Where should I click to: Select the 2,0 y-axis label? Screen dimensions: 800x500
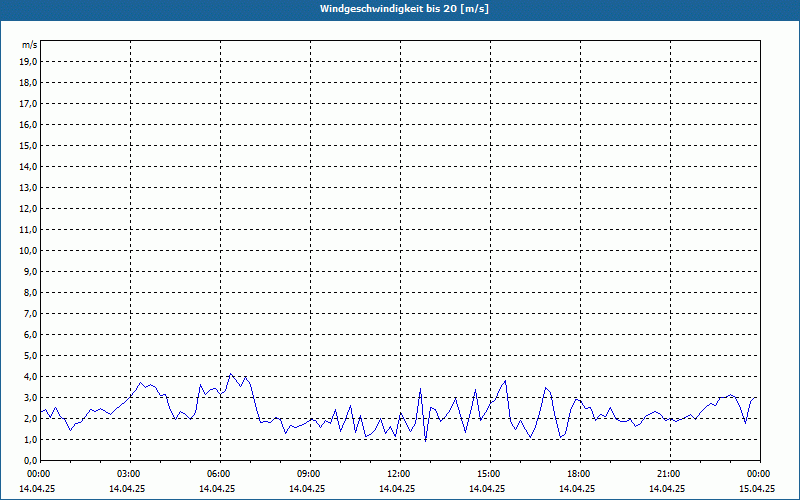[x=30, y=418]
